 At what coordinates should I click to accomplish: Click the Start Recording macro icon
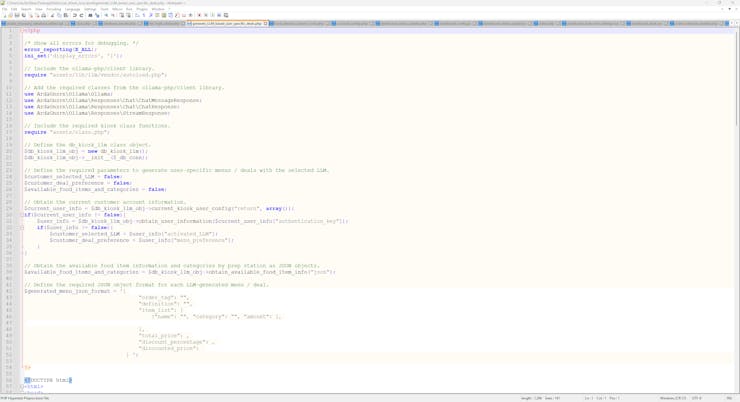pos(199,15)
